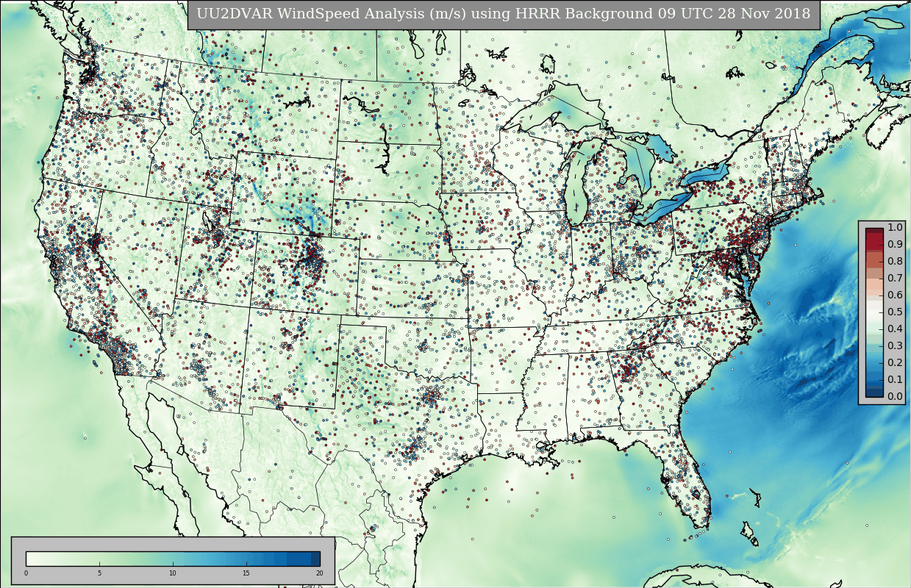
Task: Click the 0.7 label on vertical colorbar
Action: point(895,278)
